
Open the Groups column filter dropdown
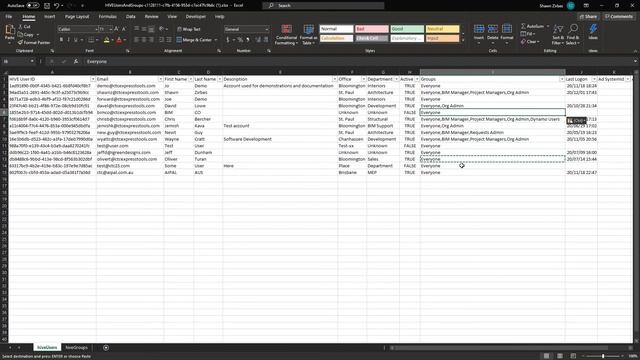click(x=562, y=79)
